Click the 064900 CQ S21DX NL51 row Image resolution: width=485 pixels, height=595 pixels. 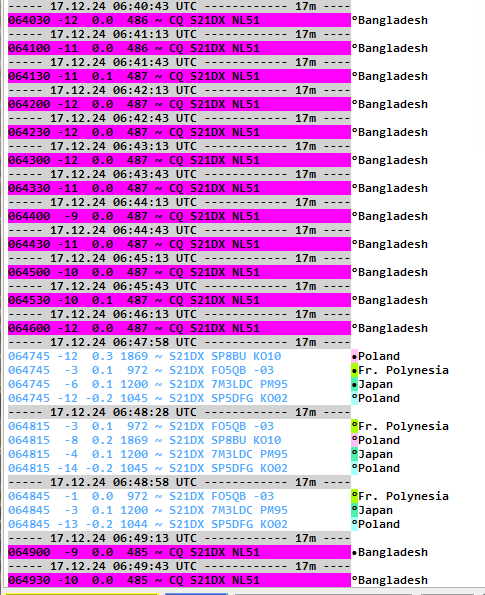coord(179,552)
